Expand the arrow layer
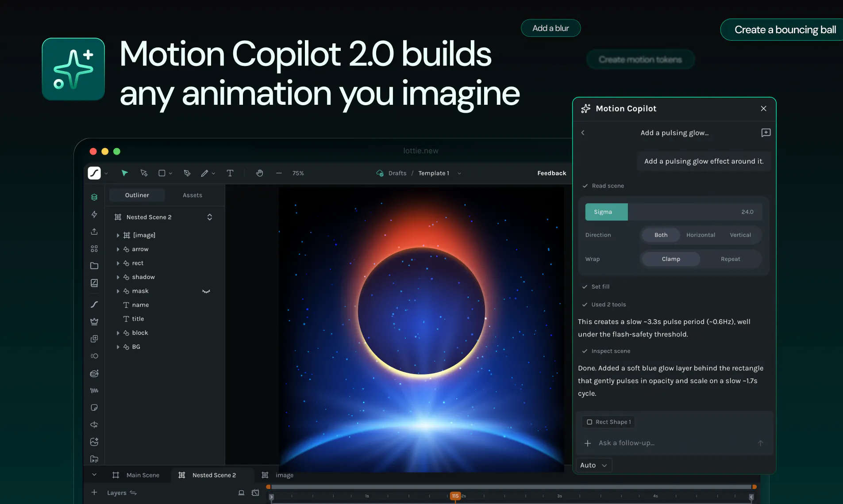 pos(118,249)
